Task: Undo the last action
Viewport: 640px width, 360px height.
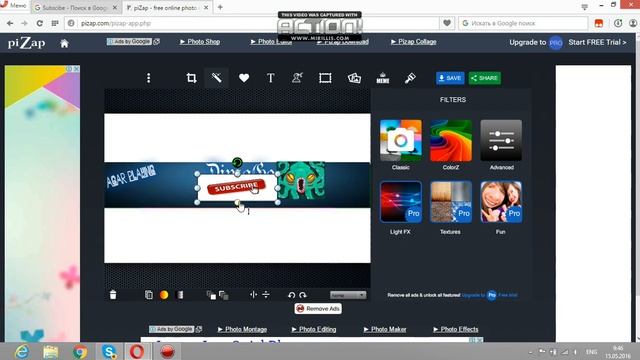Action: [291, 295]
